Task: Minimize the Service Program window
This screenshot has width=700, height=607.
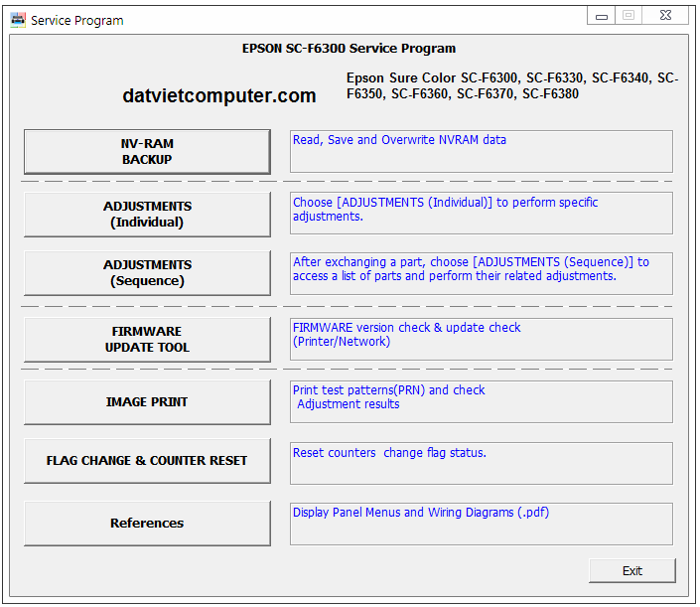Action: pyautogui.click(x=602, y=16)
